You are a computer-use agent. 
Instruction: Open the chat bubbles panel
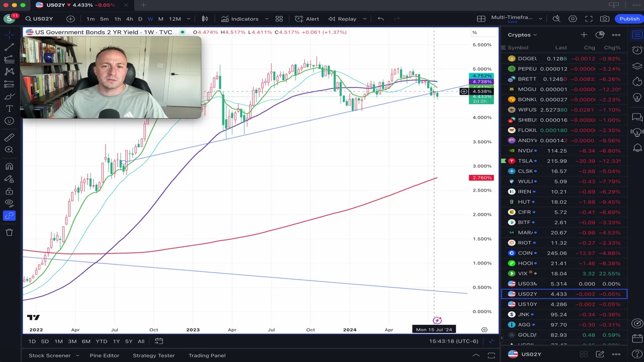pyautogui.click(x=637, y=118)
